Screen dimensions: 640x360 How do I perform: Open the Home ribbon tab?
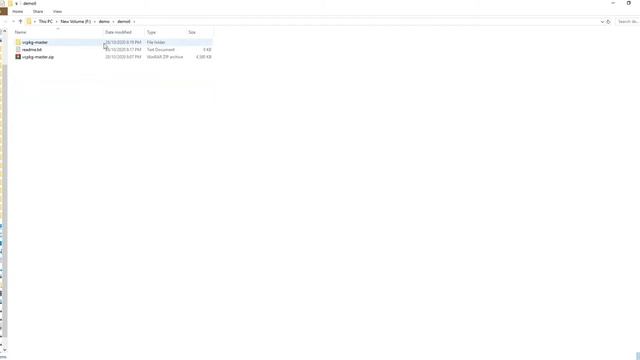coord(18,11)
